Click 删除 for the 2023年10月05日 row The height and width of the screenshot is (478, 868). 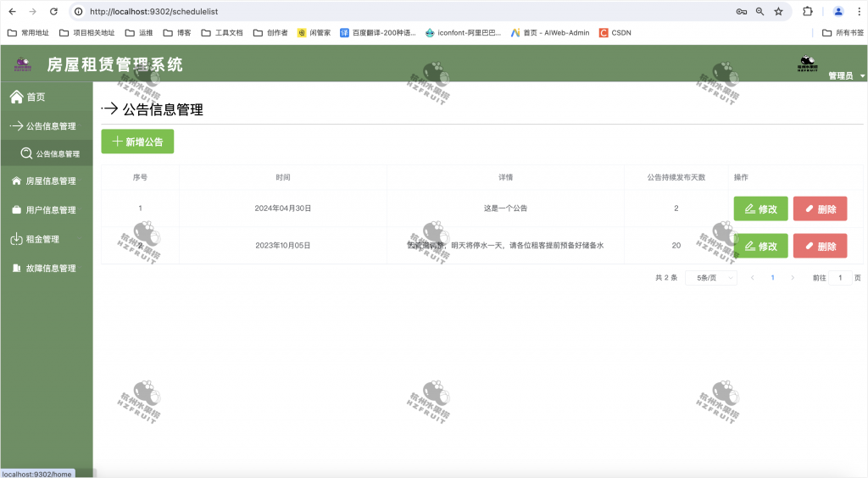[820, 246]
